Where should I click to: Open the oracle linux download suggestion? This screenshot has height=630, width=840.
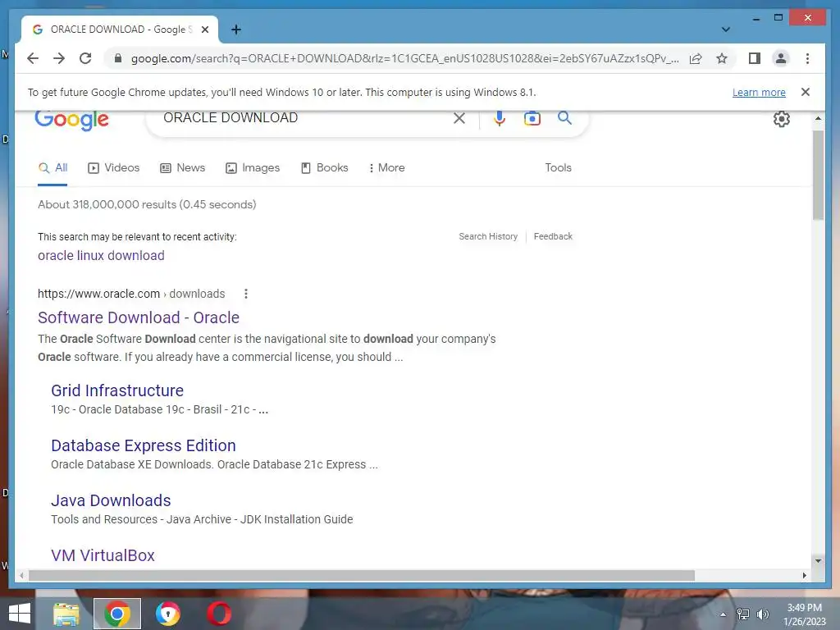click(101, 256)
